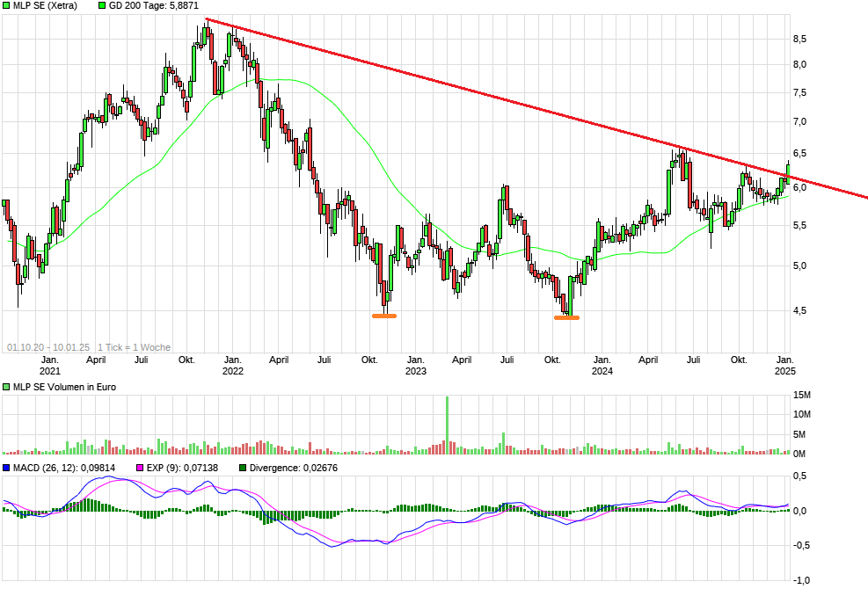Click the MLP SE (Xetra) legend color square
868x589 pixels.
[x=8, y=7]
